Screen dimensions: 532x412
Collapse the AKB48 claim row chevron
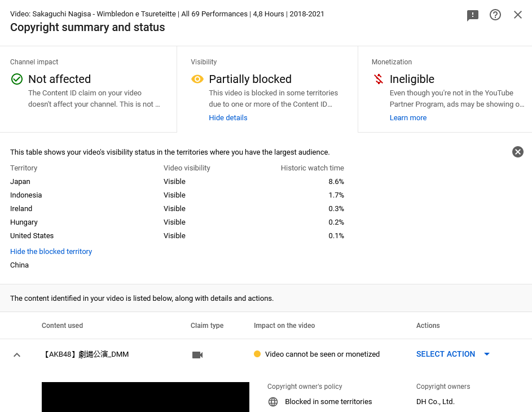click(16, 355)
